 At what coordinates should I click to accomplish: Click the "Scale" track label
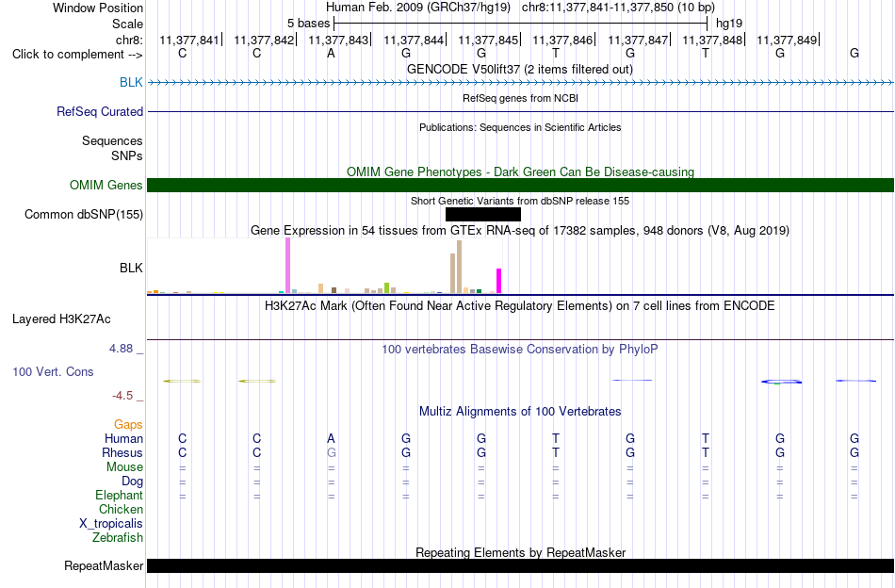[x=127, y=24]
